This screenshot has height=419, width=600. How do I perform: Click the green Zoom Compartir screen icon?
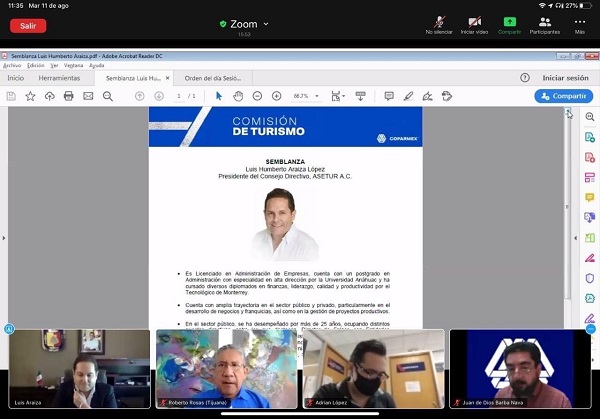tap(509, 22)
